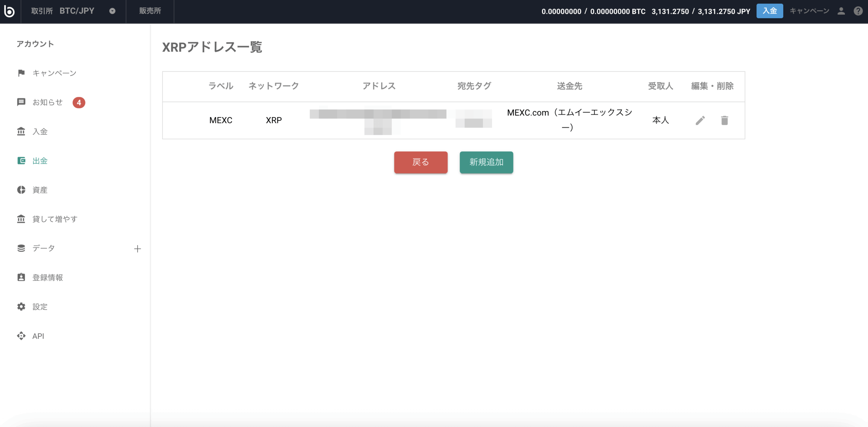Click the XRPアドレス一覧 page heading
Viewport: 868px width, 427px height.
coord(212,47)
